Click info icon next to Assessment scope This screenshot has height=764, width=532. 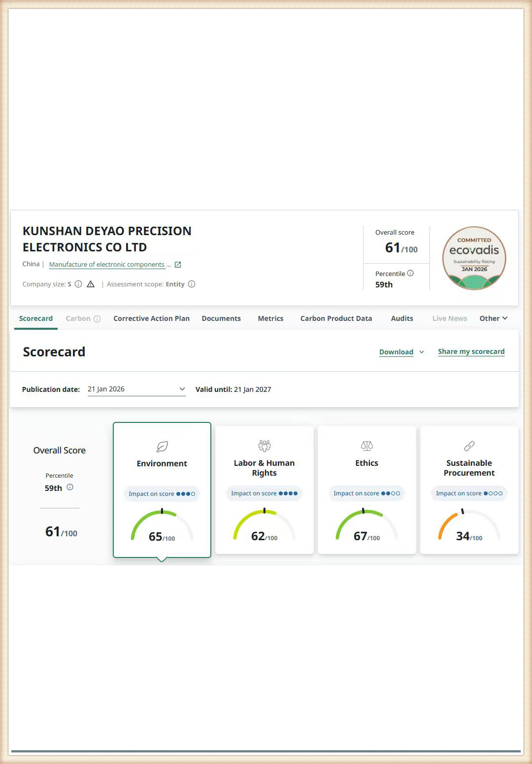pos(192,284)
